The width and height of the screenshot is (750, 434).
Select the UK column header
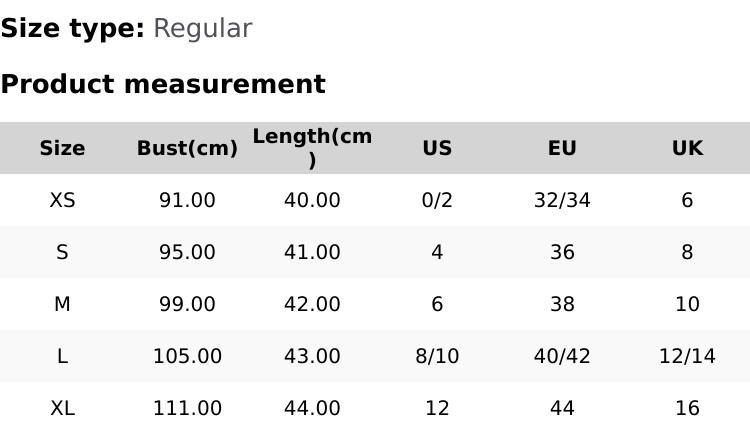[x=687, y=148]
